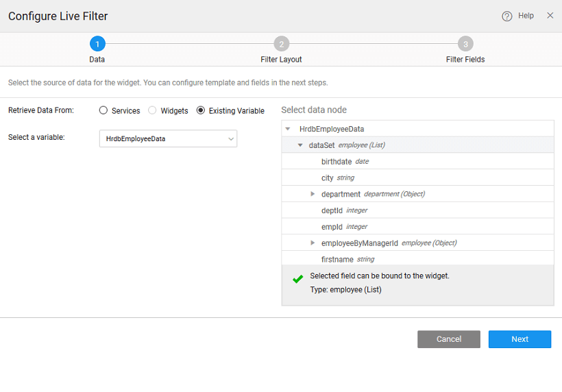Select the Existing Variable radio button
This screenshot has width=562, height=392.
(x=201, y=110)
